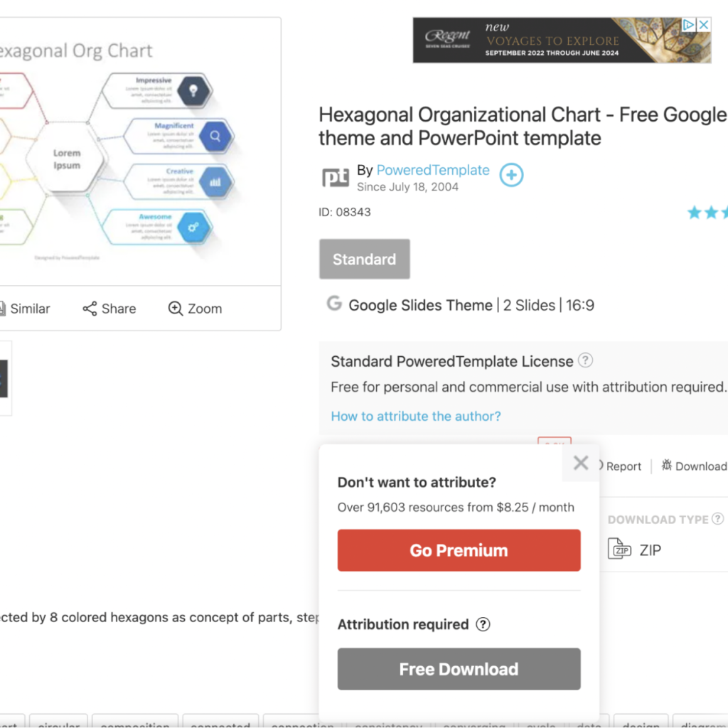Click the Share icon under the preview
This screenshot has width=728, height=728.
[x=90, y=309]
